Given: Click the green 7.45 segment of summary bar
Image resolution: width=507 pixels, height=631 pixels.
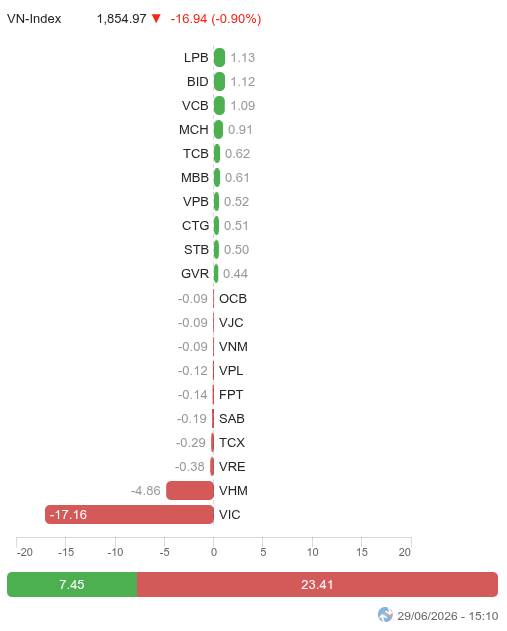Looking at the screenshot, I should pyautogui.click(x=72, y=584).
